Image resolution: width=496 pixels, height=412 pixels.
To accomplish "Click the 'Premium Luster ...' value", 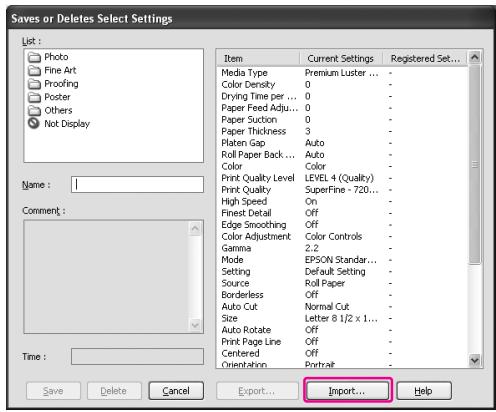I will click(x=342, y=73).
